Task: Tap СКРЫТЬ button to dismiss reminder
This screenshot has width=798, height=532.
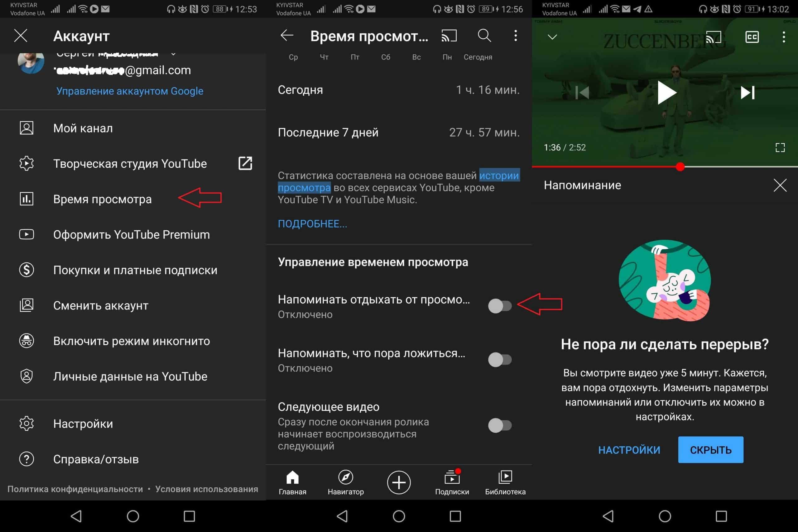Action: coord(710,449)
